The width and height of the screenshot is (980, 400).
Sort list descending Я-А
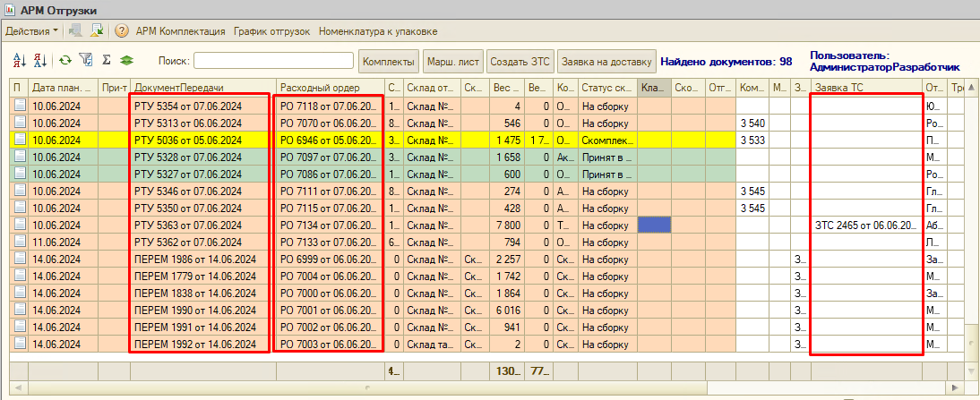click(40, 60)
